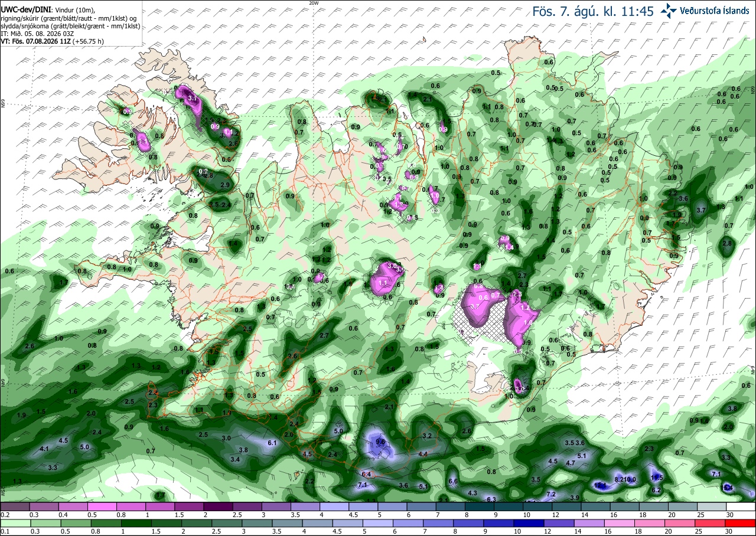Click the VT valid time line in the info box

point(53,41)
